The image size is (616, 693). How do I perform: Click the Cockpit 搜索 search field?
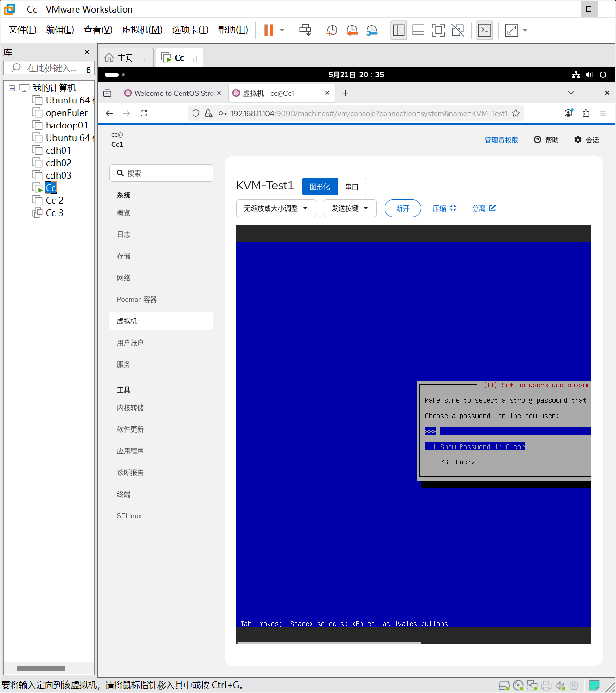161,173
